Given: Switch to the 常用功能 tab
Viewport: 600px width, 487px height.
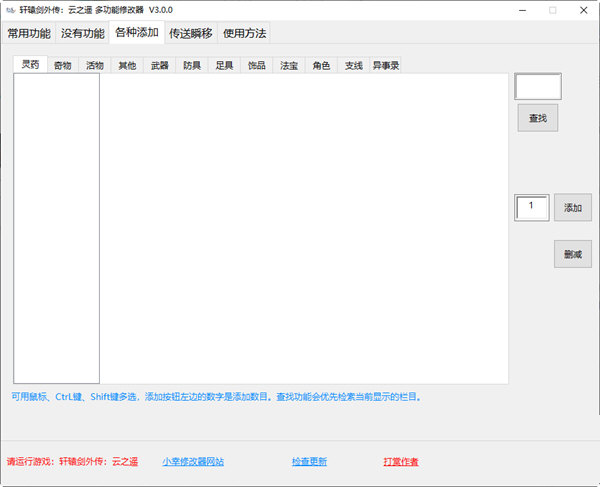Looking at the screenshot, I should (x=29, y=33).
